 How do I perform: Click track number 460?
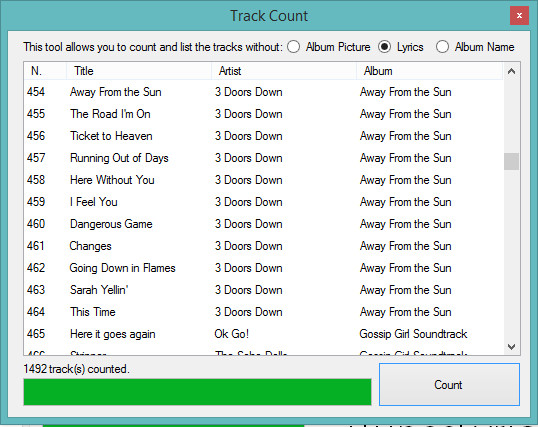click(x=36, y=224)
